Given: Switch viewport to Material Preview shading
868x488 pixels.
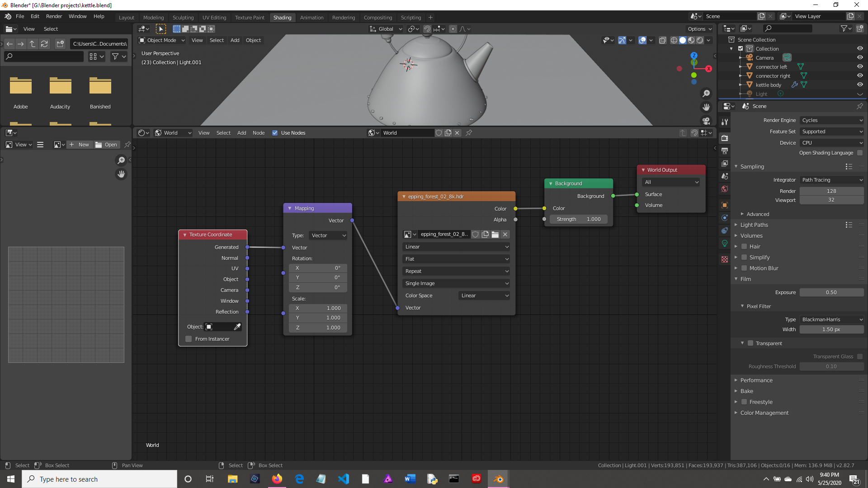Looking at the screenshot, I should [691, 40].
